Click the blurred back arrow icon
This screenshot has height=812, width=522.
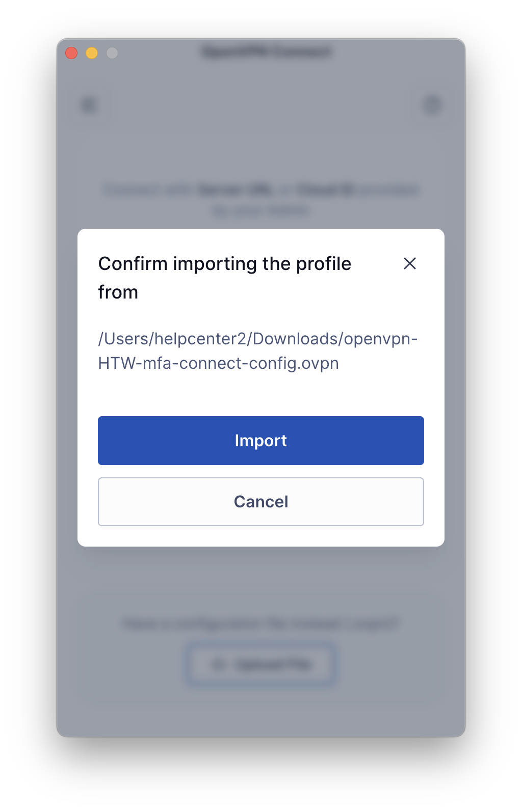tap(89, 105)
